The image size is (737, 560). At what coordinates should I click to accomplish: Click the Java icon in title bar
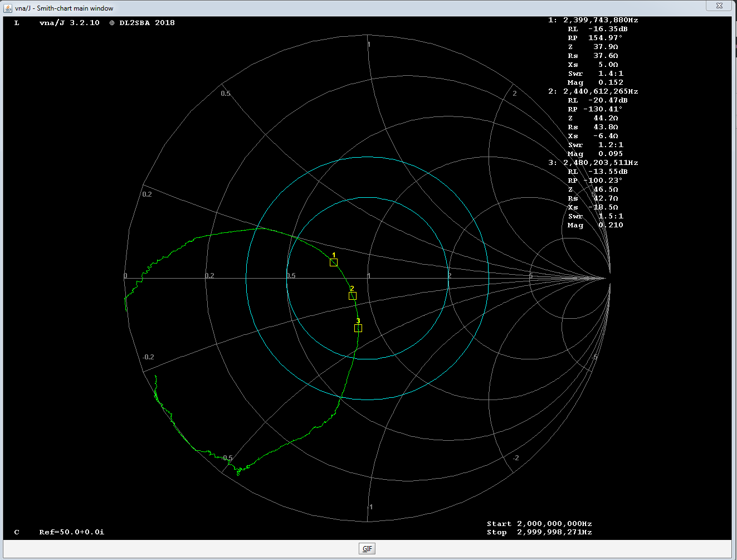pyautogui.click(x=8, y=8)
